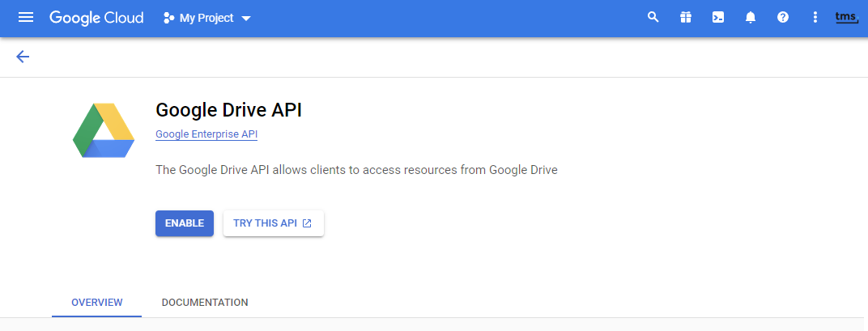Open the three-dot more options menu

(x=815, y=18)
